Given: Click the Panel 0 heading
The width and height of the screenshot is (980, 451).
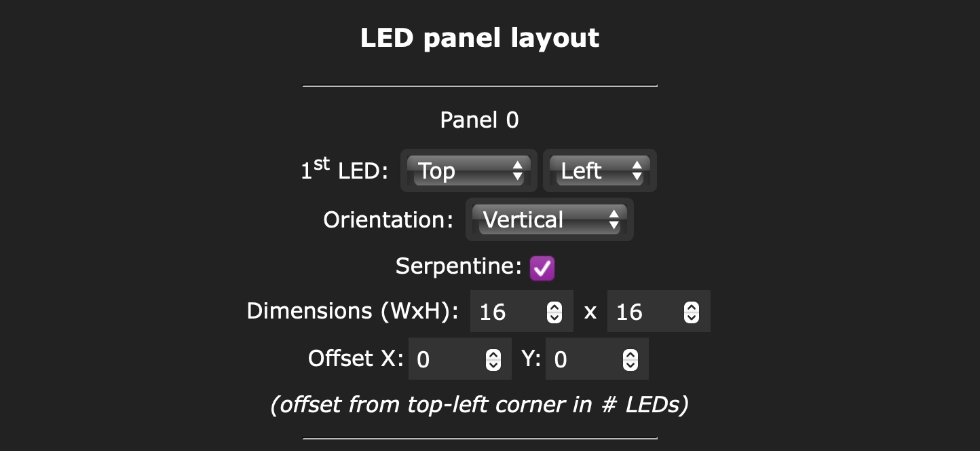Looking at the screenshot, I should point(479,120).
